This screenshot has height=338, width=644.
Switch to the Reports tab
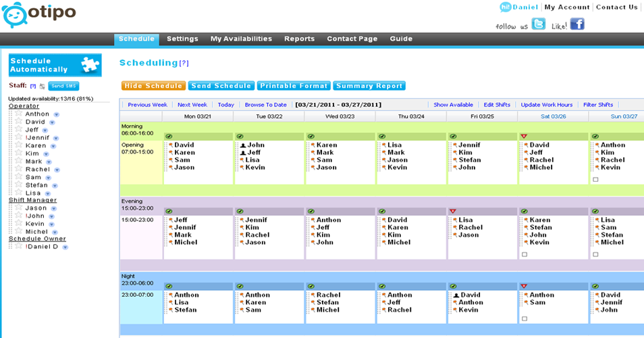[x=299, y=39]
